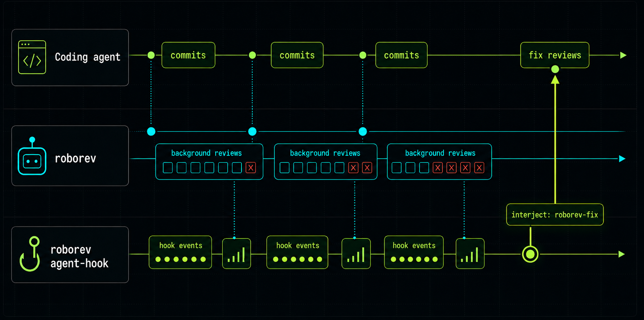Click the first cyan node on roborev upper line
Image resolution: width=644 pixels, height=320 pixels.
pos(151,131)
